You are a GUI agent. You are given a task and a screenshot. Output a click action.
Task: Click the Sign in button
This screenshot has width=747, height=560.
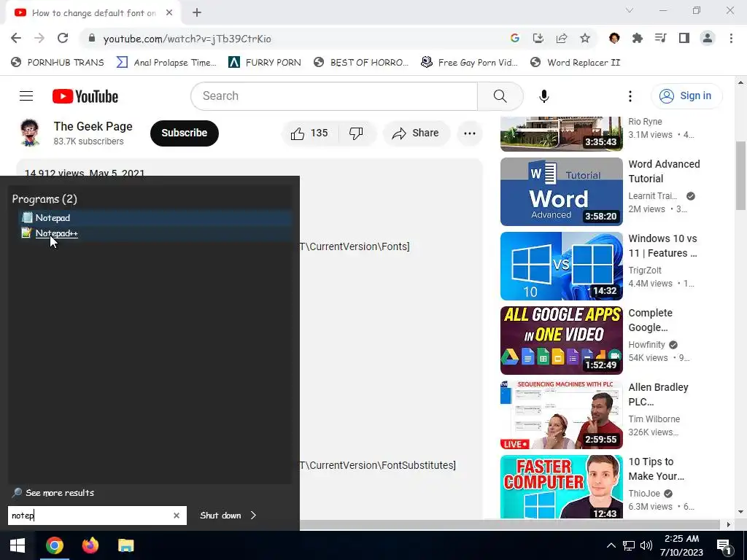(686, 96)
